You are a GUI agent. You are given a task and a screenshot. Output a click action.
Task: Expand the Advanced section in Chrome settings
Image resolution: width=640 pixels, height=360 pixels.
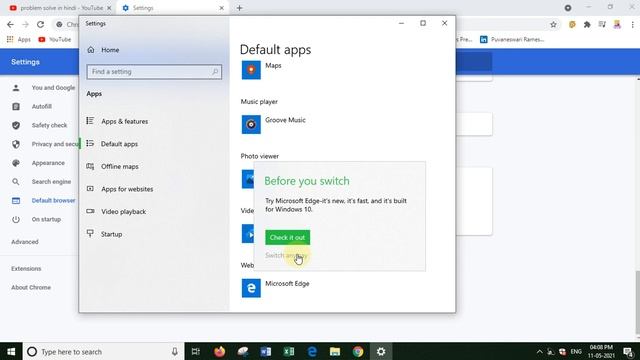(25, 242)
